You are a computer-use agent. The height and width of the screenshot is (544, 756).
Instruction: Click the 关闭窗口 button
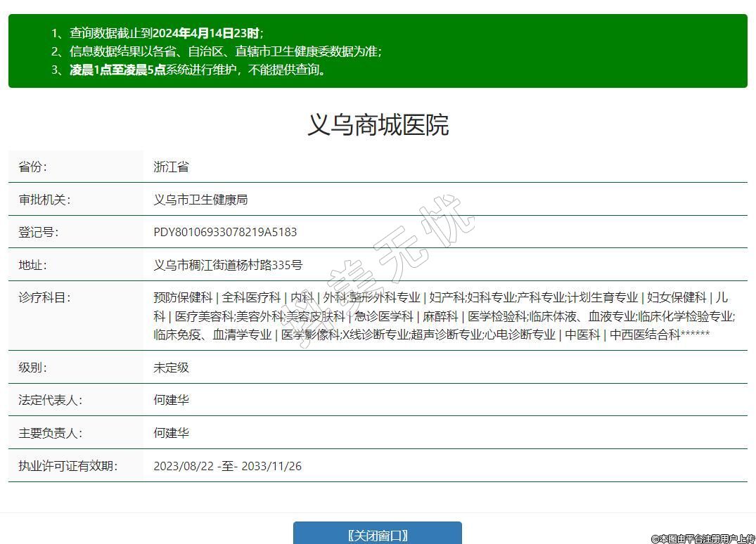pyautogui.click(x=378, y=535)
